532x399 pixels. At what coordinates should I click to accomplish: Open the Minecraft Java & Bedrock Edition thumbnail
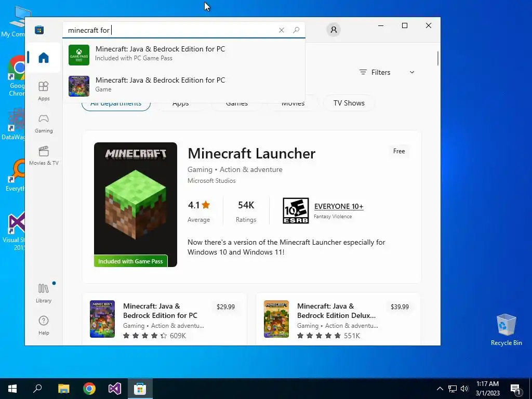pos(102,319)
